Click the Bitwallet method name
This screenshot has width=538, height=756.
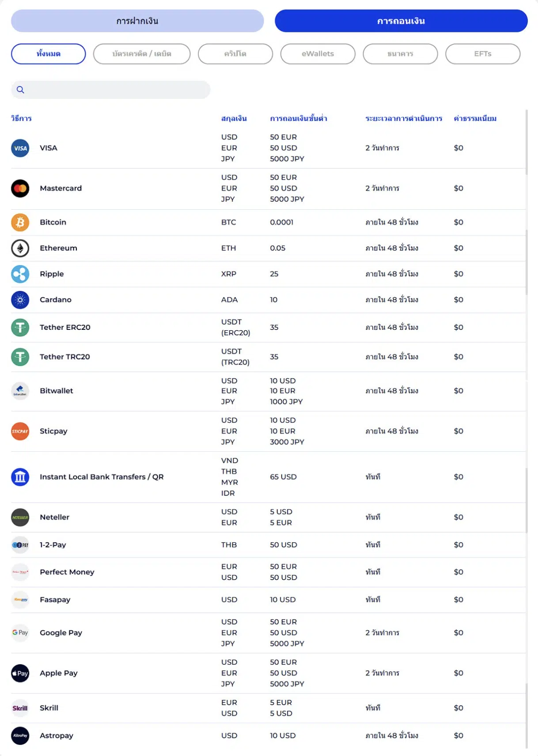click(57, 391)
